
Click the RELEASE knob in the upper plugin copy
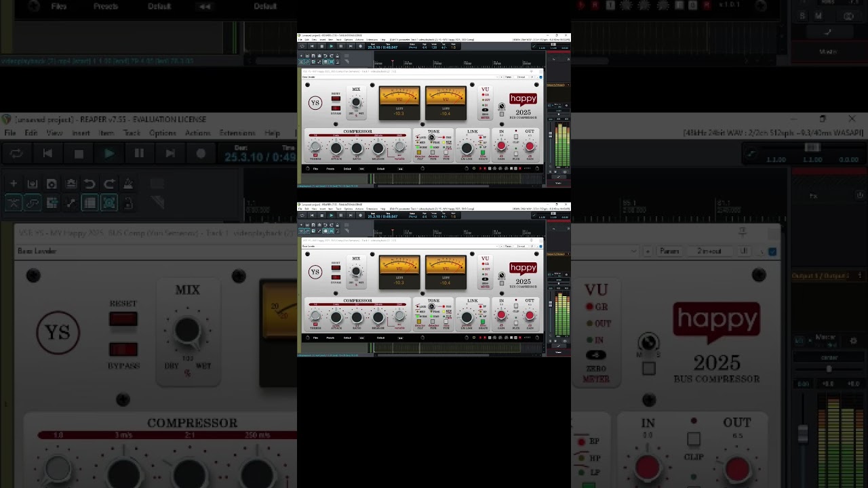click(378, 148)
